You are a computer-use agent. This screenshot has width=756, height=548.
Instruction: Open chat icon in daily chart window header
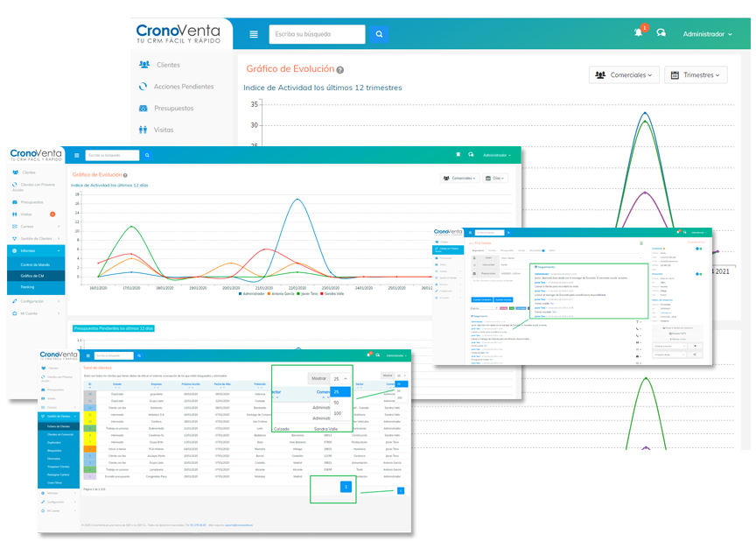point(471,155)
